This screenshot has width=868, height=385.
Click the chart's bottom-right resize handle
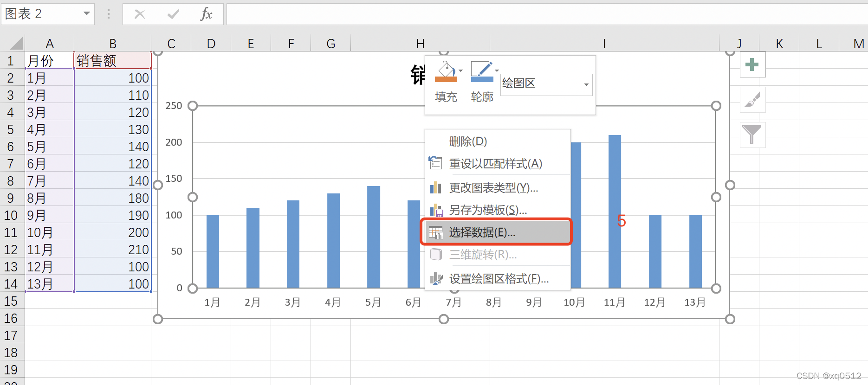[730, 319]
